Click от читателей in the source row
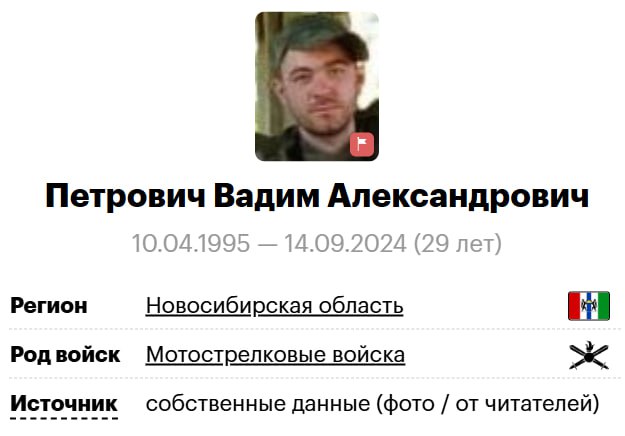The height and width of the screenshot is (436, 625). click(x=523, y=404)
